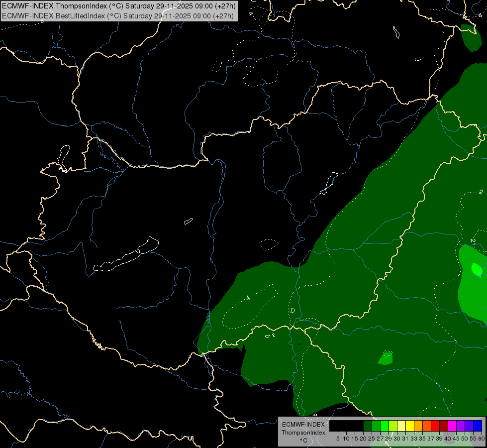Choose the orange-red 35–37 legend swatch

coord(427,426)
